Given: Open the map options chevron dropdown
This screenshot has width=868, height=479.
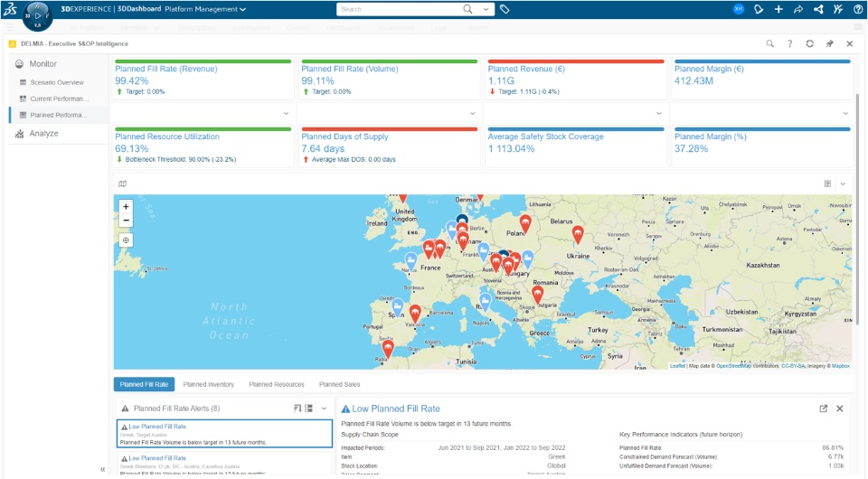Looking at the screenshot, I should 843,183.
